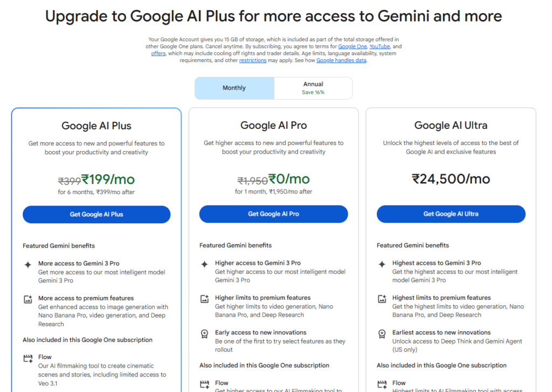Open the Google One terms link
Screen dimensions: 552x392
[x=353, y=46]
